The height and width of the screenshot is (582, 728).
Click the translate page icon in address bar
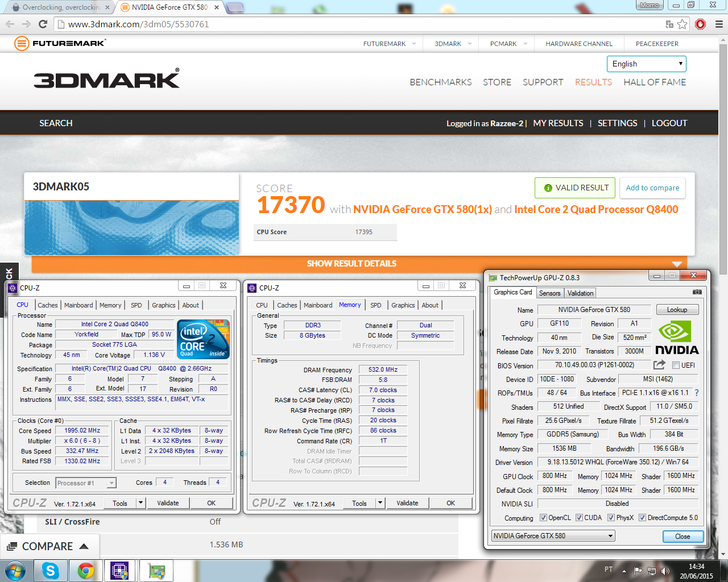[669, 24]
